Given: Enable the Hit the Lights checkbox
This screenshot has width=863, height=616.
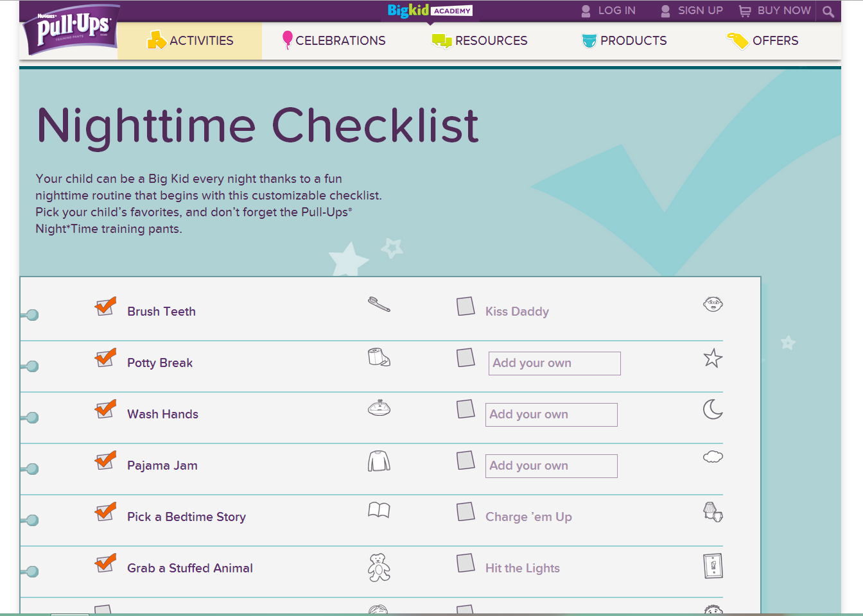Looking at the screenshot, I should point(466,563).
